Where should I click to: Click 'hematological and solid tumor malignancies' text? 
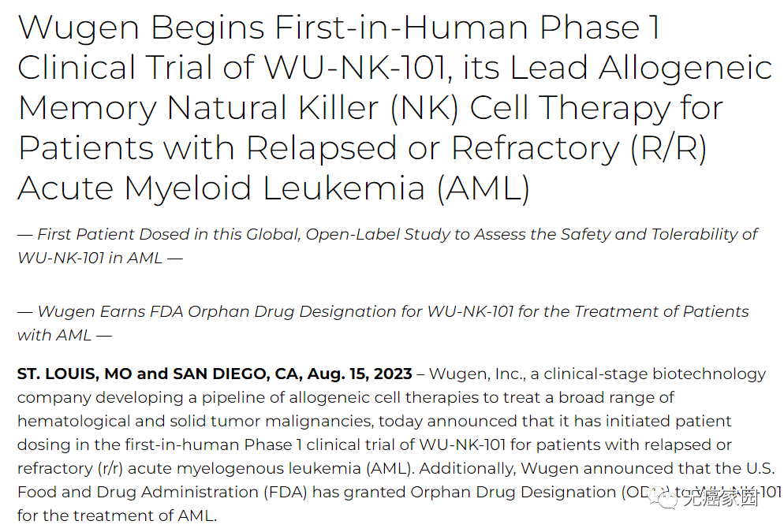[195, 421]
